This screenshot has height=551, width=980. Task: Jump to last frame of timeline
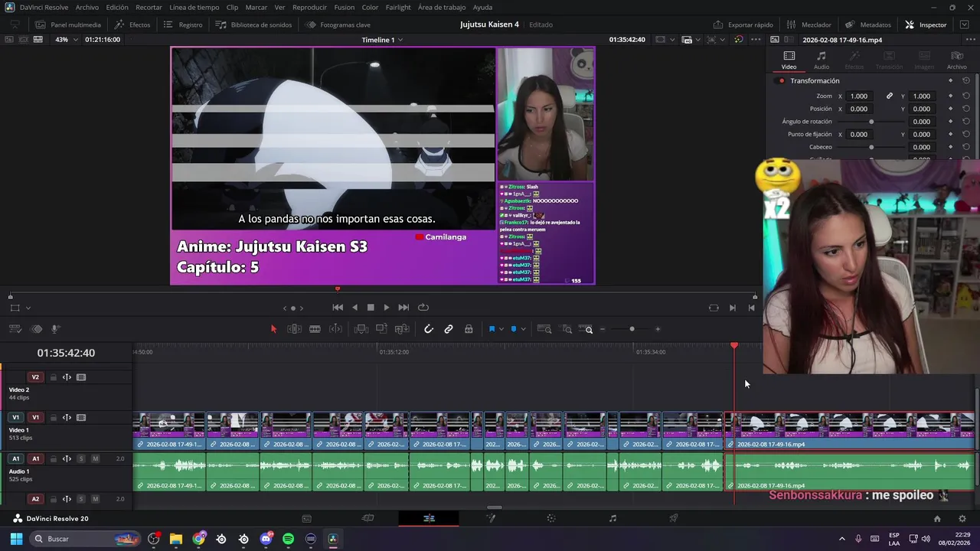coord(403,308)
